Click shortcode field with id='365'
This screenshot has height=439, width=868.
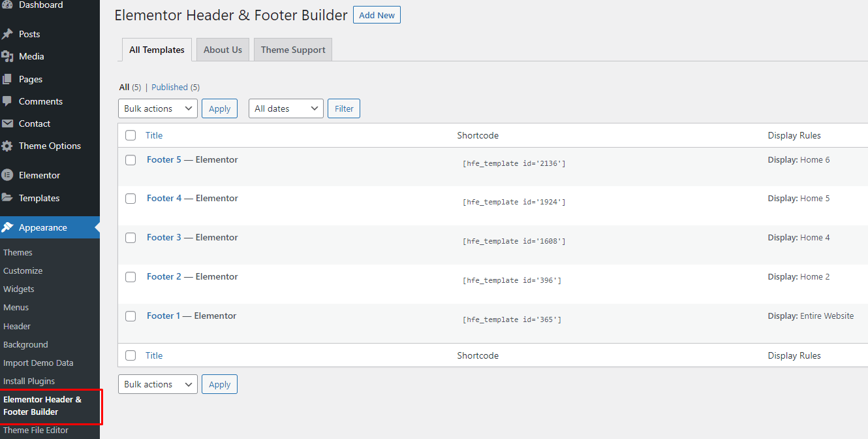[x=512, y=320]
